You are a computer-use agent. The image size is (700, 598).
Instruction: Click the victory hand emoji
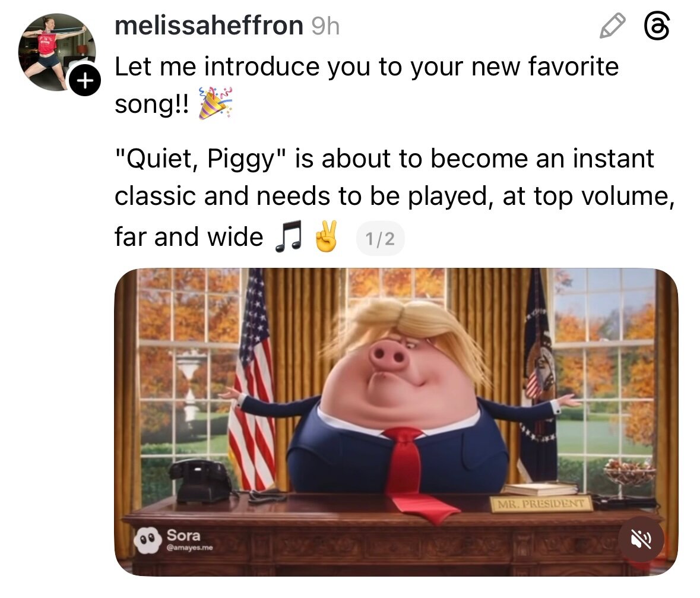[x=326, y=236]
